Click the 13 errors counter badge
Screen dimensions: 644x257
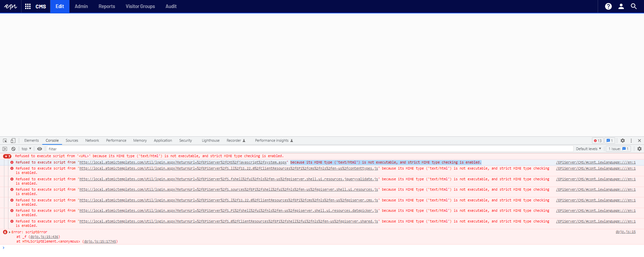click(x=598, y=141)
